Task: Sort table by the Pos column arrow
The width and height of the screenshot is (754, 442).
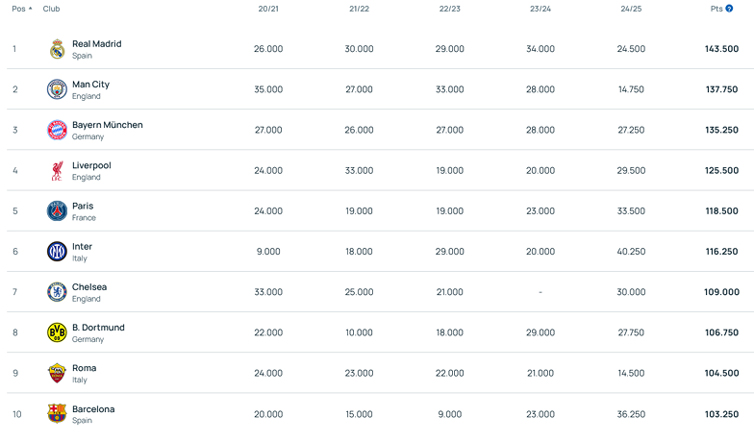Action: pyautogui.click(x=30, y=9)
